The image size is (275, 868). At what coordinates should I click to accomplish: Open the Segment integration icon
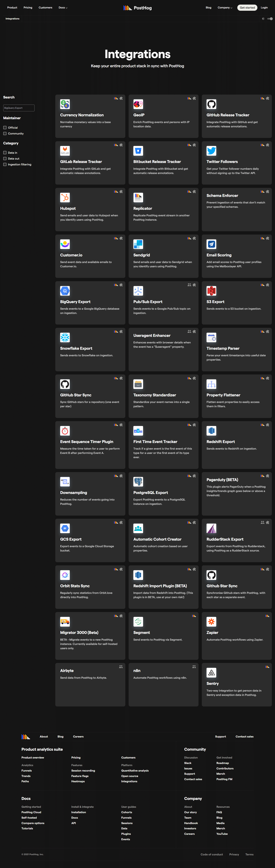click(138, 622)
